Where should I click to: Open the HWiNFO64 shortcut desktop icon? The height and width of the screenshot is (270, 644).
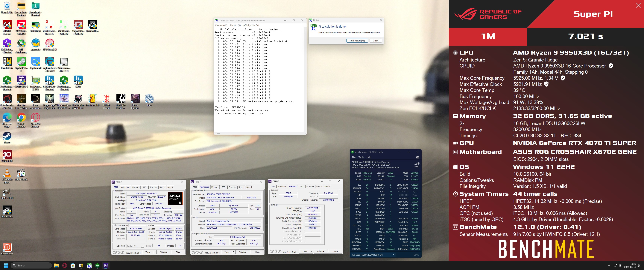(50, 83)
